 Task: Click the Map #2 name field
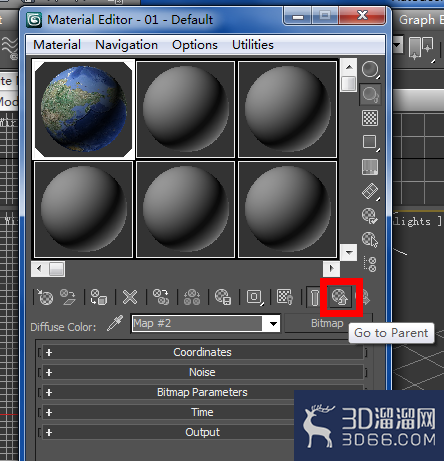click(x=197, y=323)
